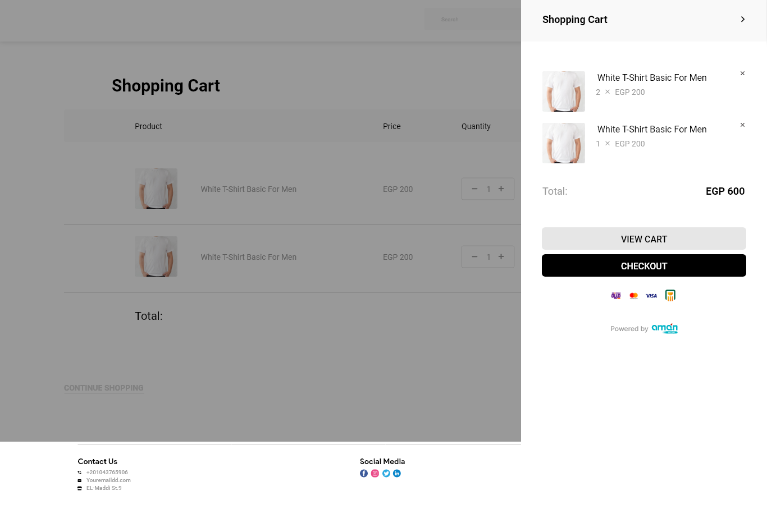767x532 pixels.
Task: Collapse the Shopping Cart side panel chevron
Action: click(x=742, y=20)
